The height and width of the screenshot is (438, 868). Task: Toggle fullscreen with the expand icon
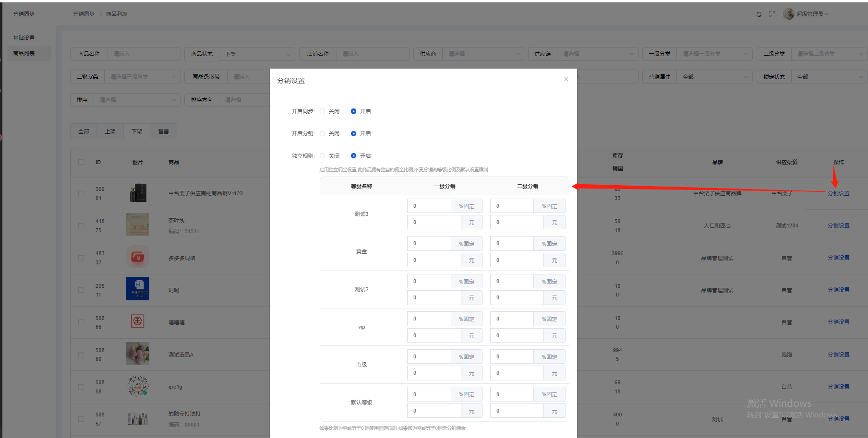772,14
